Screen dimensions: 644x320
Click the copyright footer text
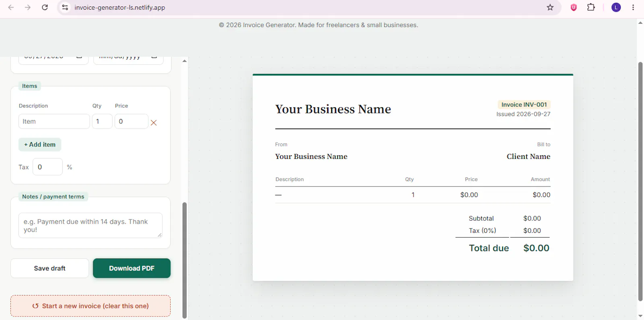pos(318,25)
